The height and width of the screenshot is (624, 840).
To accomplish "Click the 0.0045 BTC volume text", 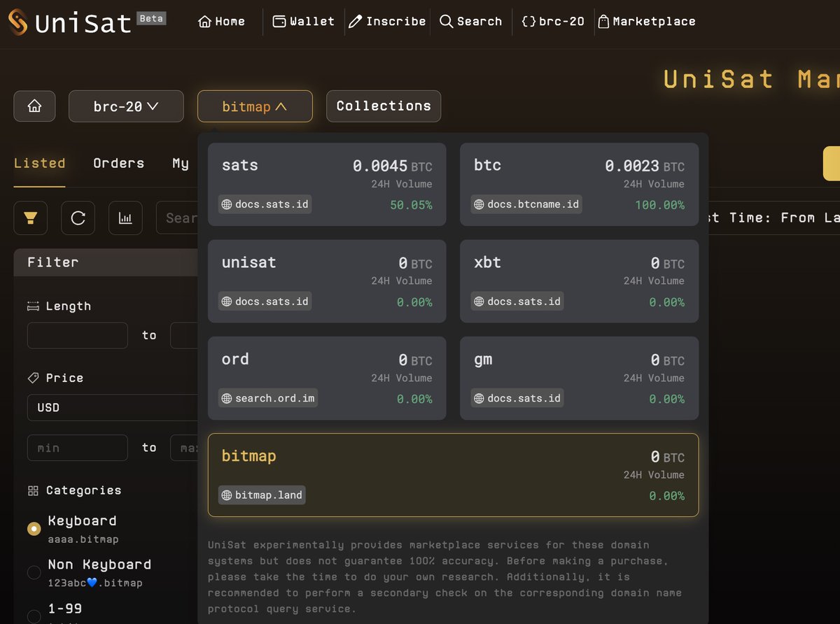I will point(392,166).
